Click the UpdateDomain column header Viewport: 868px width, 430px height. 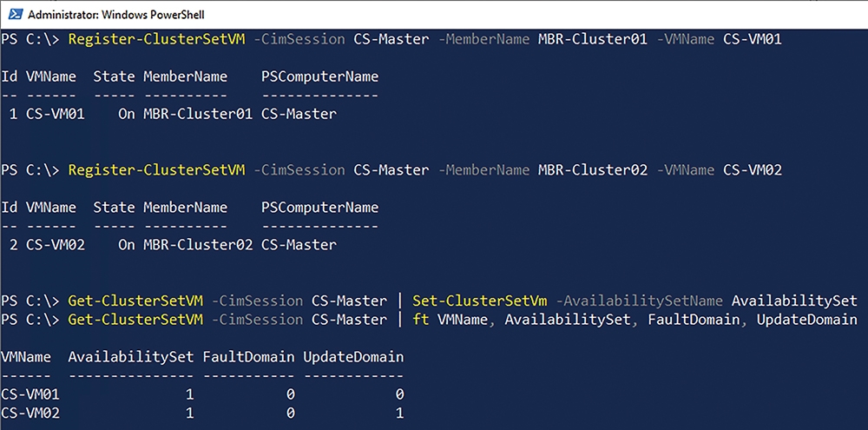tap(353, 357)
